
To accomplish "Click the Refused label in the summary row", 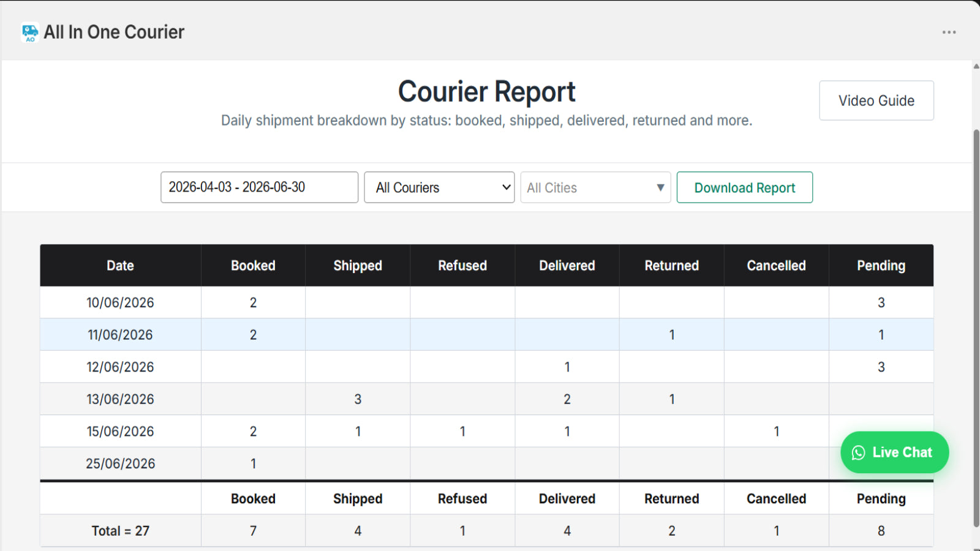I will click(x=462, y=498).
